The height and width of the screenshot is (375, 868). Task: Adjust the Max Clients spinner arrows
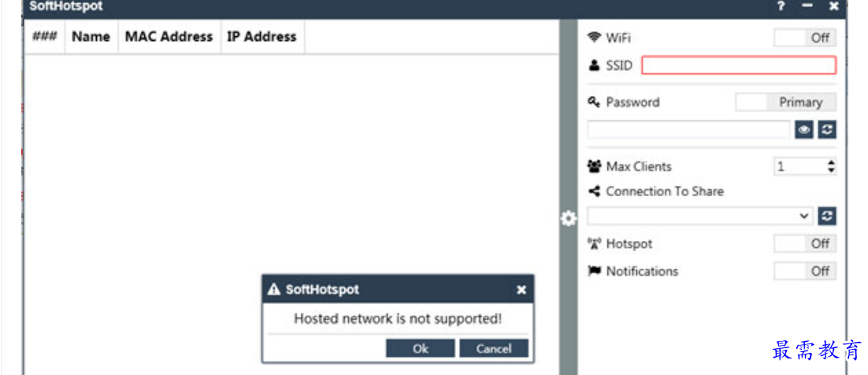click(830, 166)
